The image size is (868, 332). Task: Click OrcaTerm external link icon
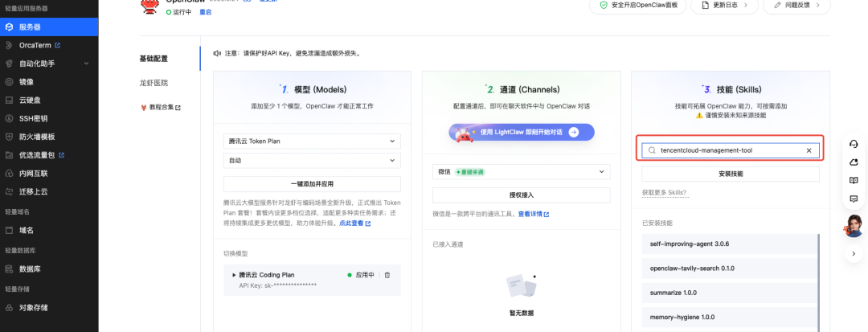pyautogui.click(x=58, y=45)
